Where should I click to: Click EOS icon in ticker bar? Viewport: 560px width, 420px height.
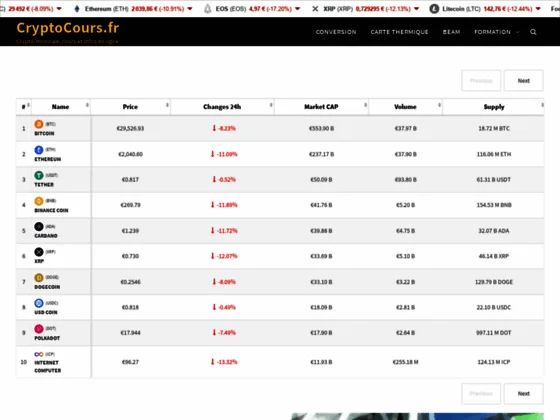click(x=208, y=9)
